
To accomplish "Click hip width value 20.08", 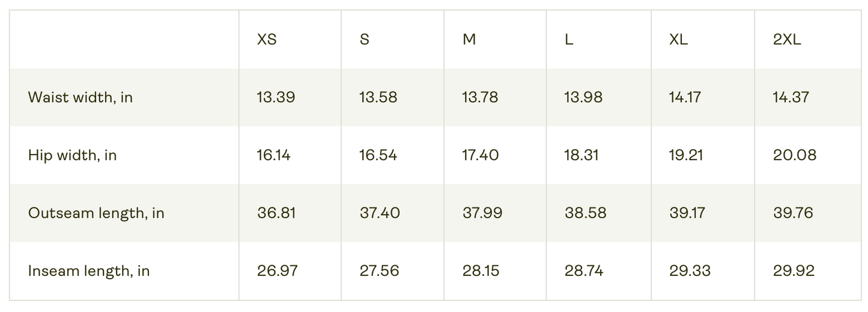I will point(795,155).
